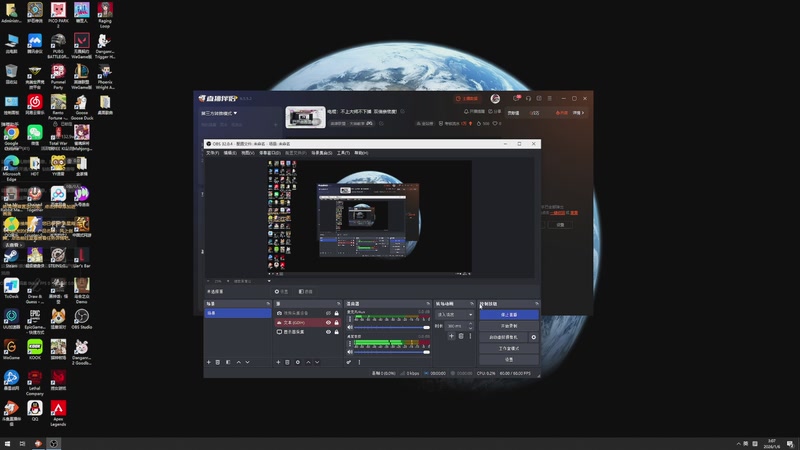
Task: Open 麦克风/Aux channel three-dot options
Action: tap(350, 319)
